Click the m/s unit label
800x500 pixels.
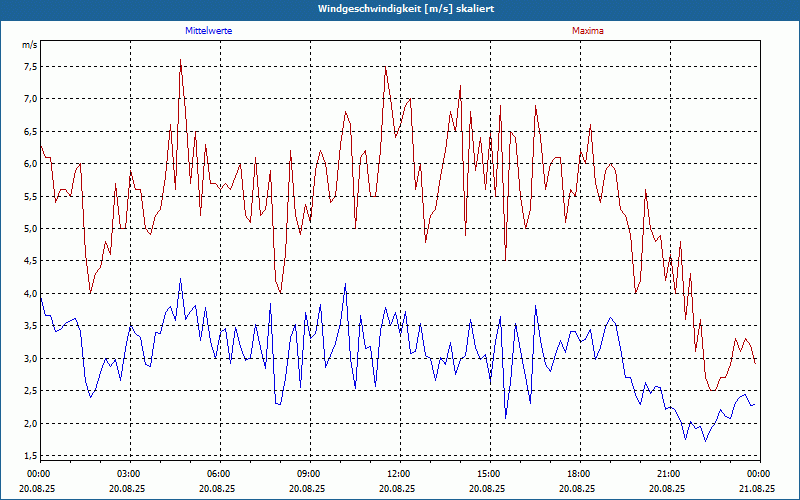pos(29,45)
